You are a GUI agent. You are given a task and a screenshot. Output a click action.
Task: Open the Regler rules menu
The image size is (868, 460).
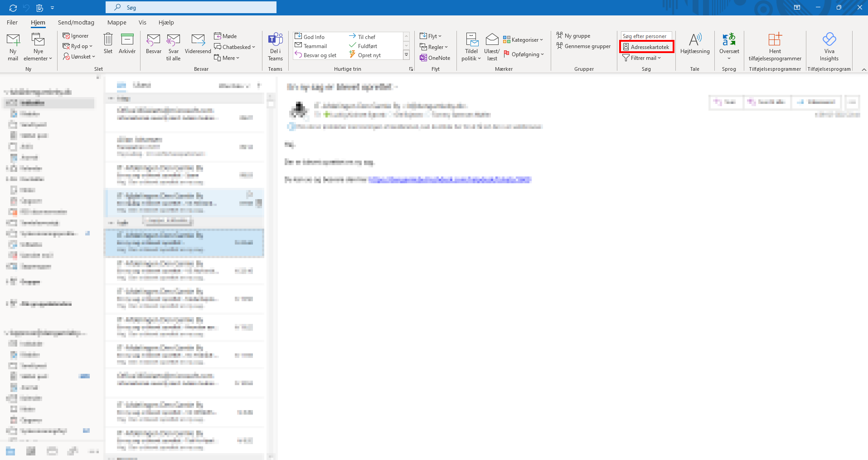[434, 47]
